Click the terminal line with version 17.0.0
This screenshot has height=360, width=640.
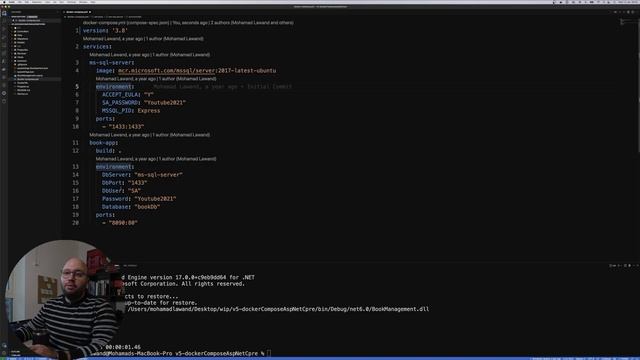tap(188, 277)
